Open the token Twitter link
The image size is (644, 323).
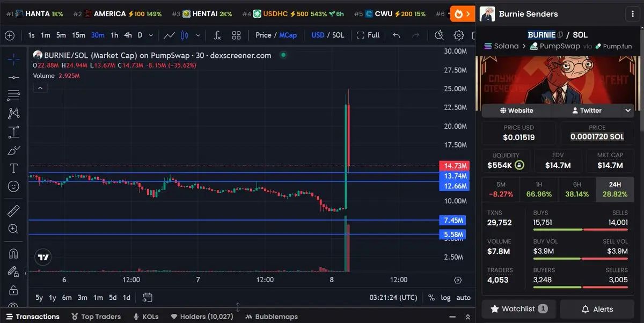pos(586,111)
